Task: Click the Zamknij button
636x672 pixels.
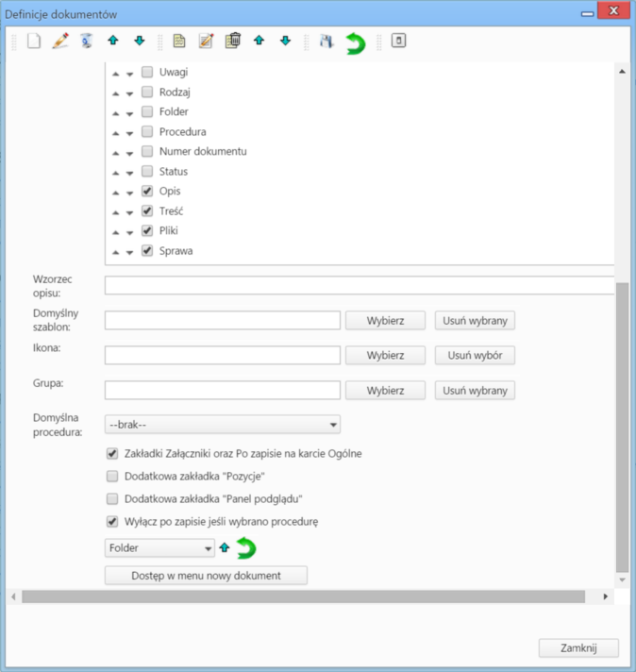Action: tap(578, 648)
